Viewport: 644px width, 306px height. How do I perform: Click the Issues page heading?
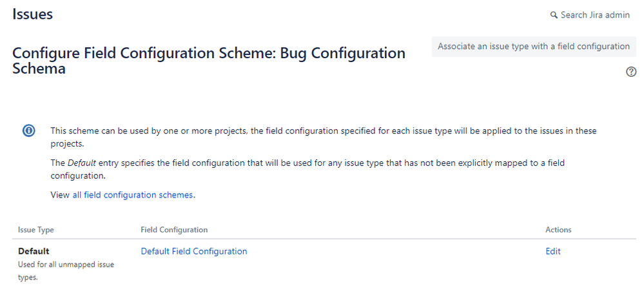tap(32, 14)
